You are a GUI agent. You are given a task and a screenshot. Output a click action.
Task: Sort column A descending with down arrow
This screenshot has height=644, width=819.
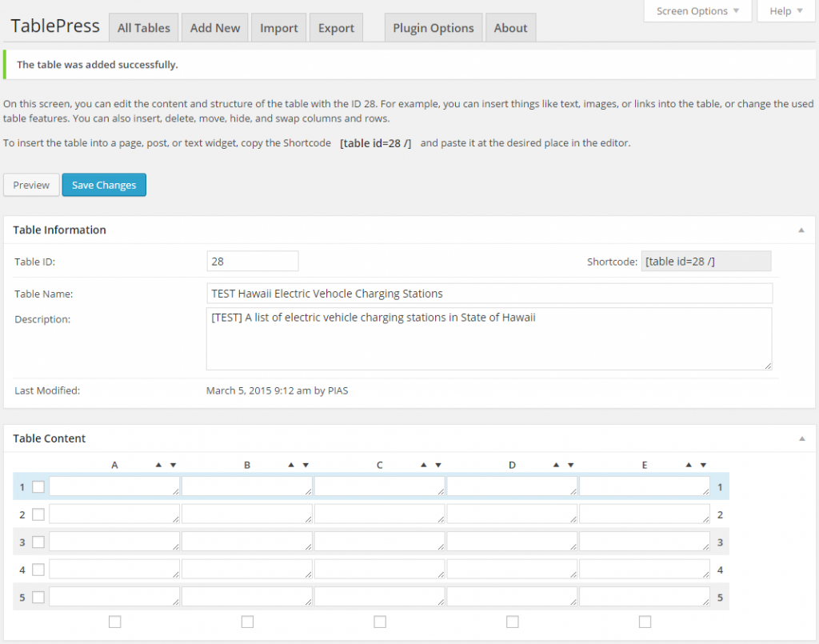pyautogui.click(x=173, y=465)
